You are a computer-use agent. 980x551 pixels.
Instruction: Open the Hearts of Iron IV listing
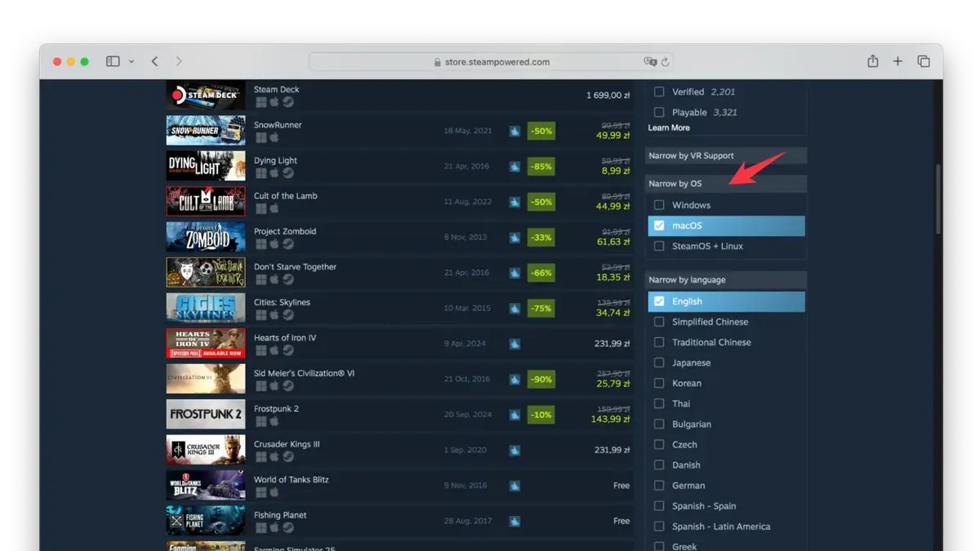pos(399,344)
